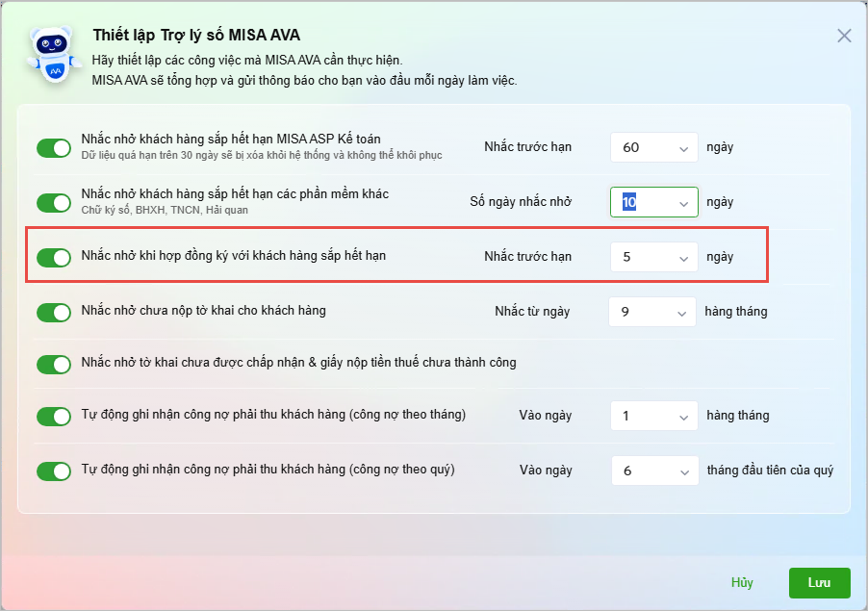868x611 pixels.
Task: Click 'Số ngày nhắc nhở' label
Action: pos(521,202)
